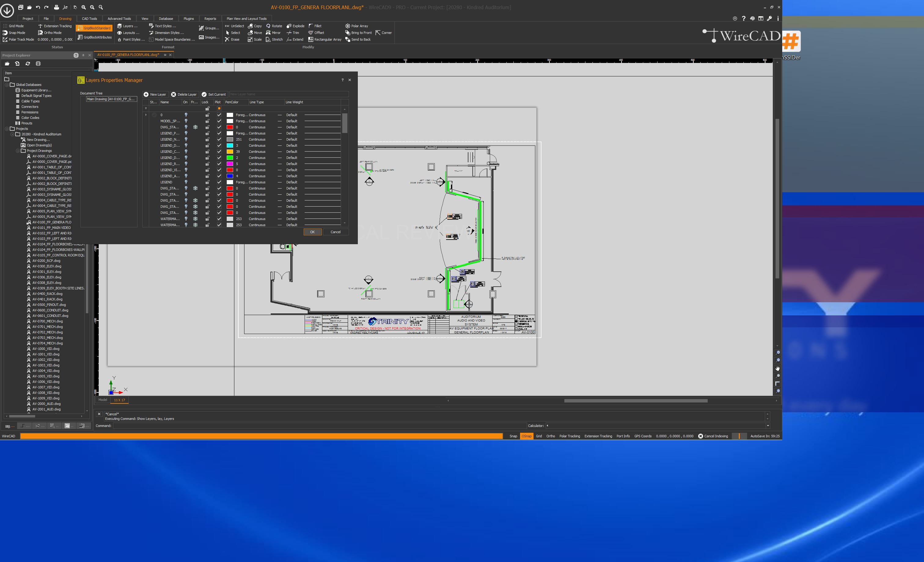Toggle Ortho Mode in Status group
Viewport: 924px width, 562px height.
50,33
